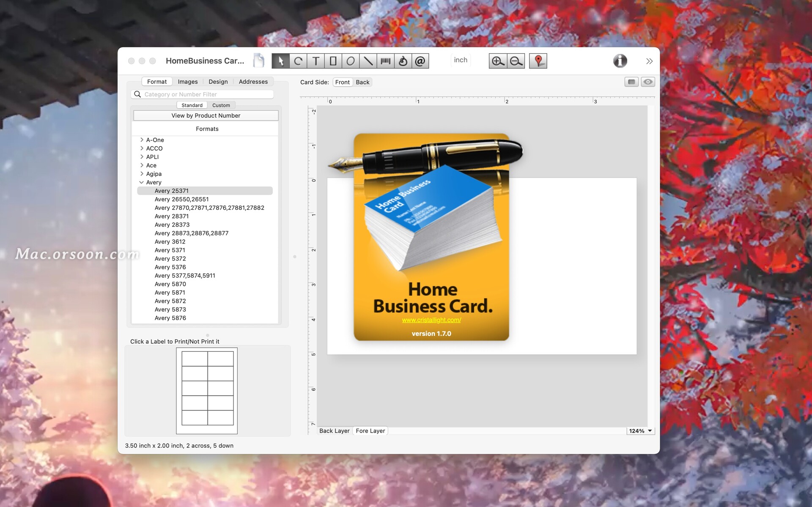Select the arrow pointer tool
This screenshot has height=507, width=812.
[x=280, y=61]
